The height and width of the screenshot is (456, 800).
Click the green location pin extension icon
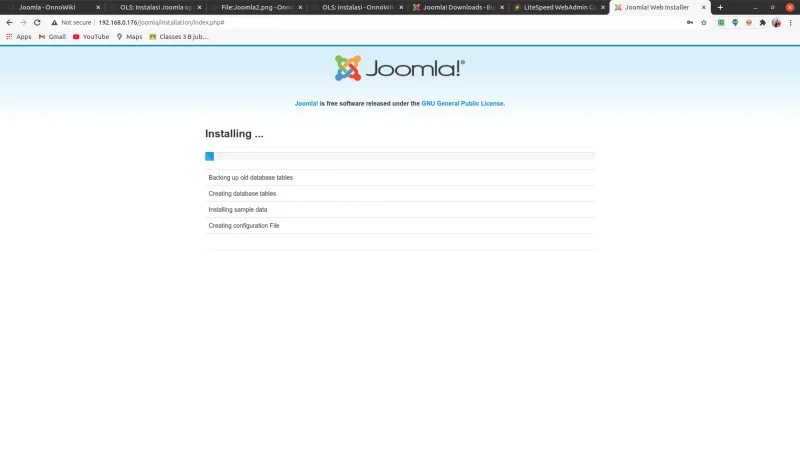click(735, 22)
